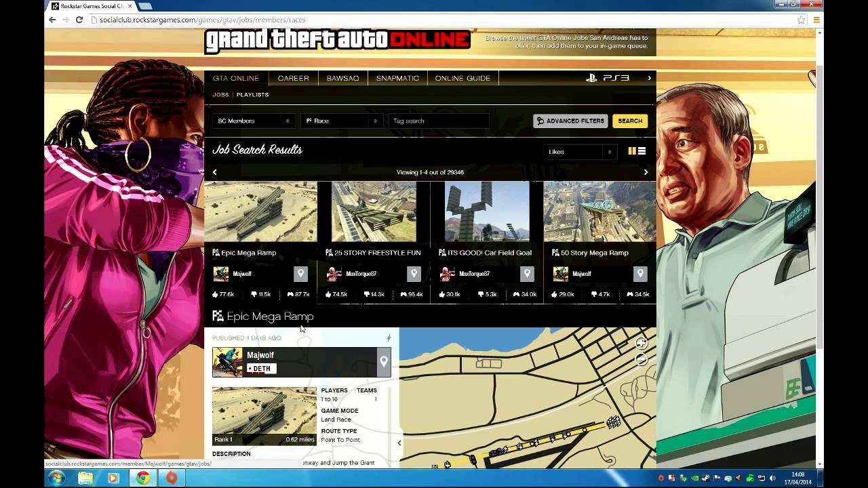The image size is (868, 488).
Task: Zoom in on the job map
Action: pyautogui.click(x=641, y=344)
